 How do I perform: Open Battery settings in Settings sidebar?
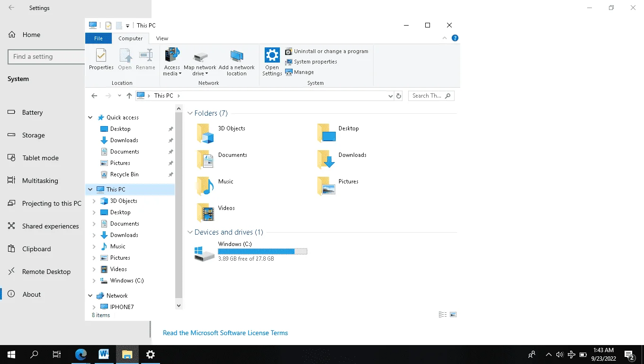click(x=32, y=112)
